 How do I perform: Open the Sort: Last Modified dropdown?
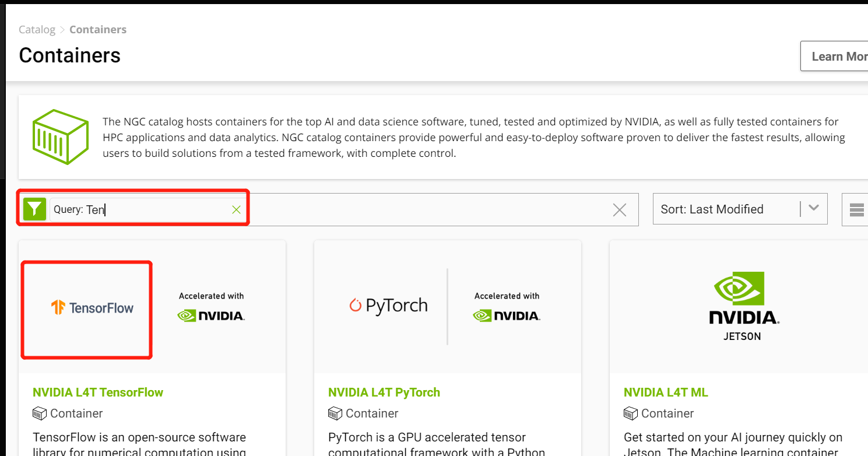(x=740, y=209)
